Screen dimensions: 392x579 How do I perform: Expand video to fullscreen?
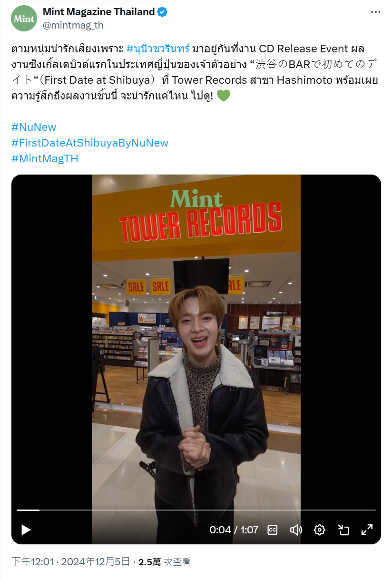[x=367, y=530]
